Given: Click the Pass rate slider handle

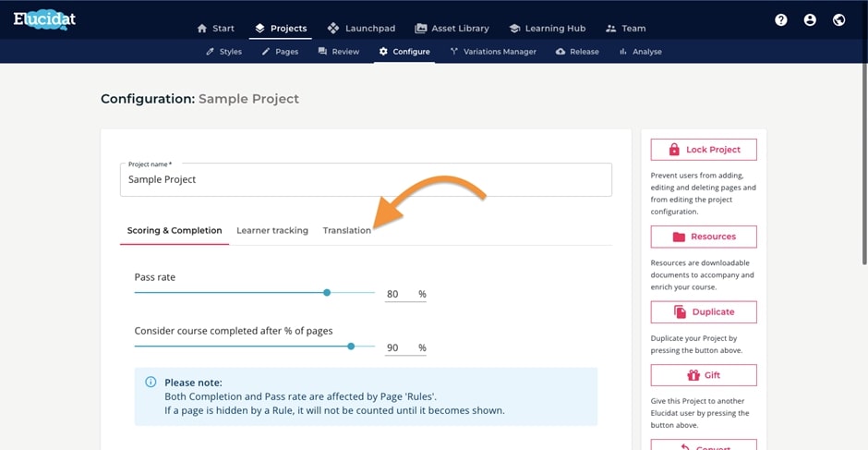Looking at the screenshot, I should pyautogui.click(x=327, y=293).
